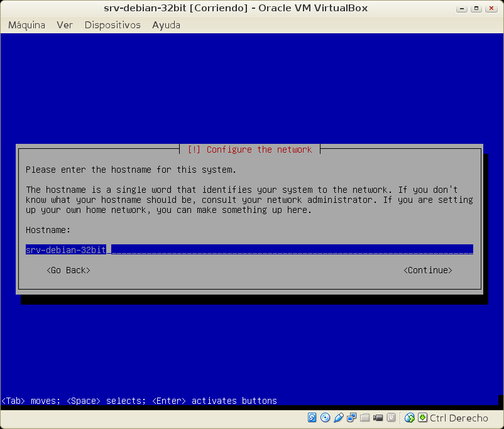Viewport: 504px width, 429px height.
Task: Click the optical disc status icon
Action: [325, 418]
